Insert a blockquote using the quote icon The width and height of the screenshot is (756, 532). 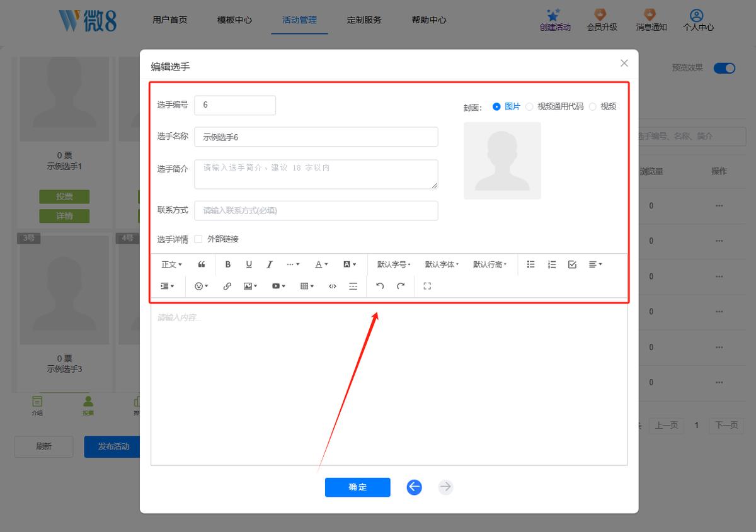[x=202, y=264]
